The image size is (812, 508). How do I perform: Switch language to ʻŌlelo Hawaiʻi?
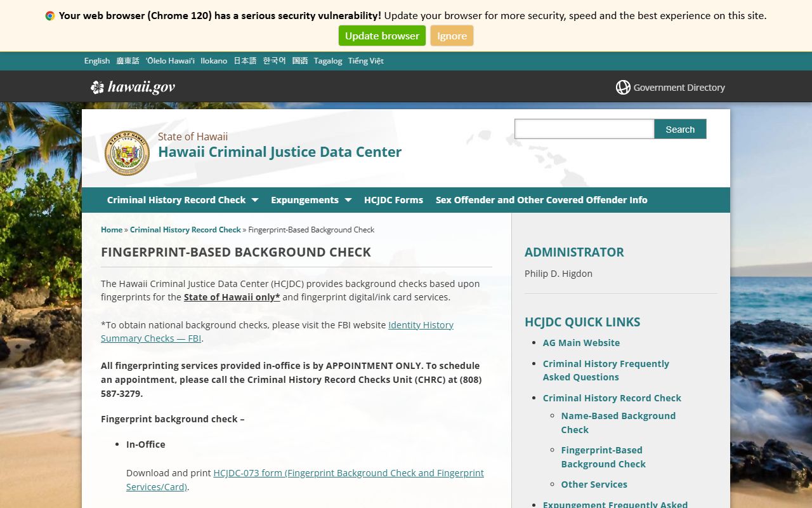[170, 61]
